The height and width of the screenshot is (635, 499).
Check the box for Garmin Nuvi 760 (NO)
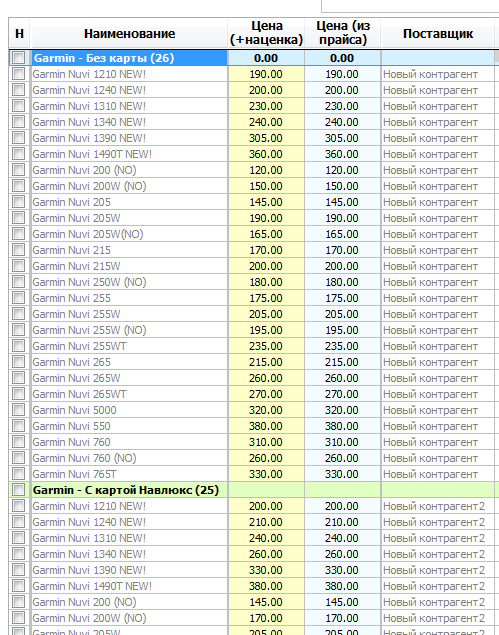19,458
